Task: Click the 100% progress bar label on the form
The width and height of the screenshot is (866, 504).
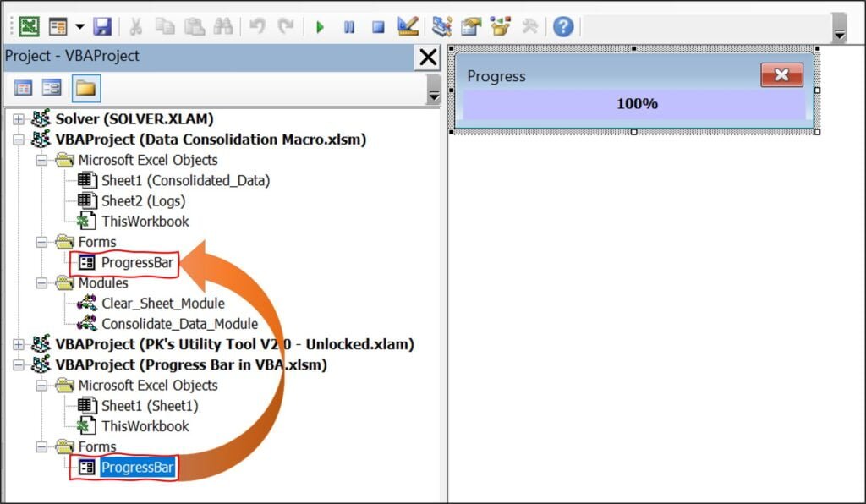Action: pos(636,104)
